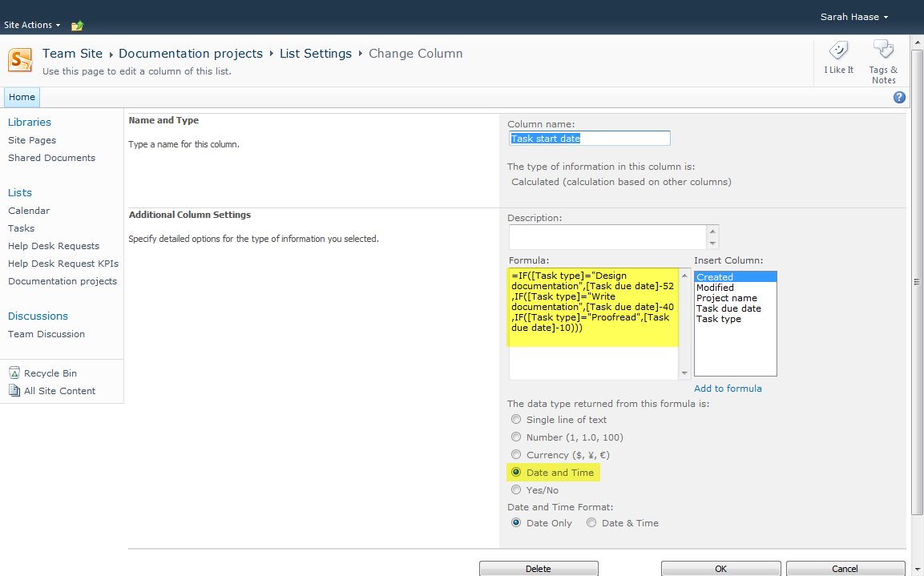
Task: Click the help question mark icon
Action: (899, 97)
